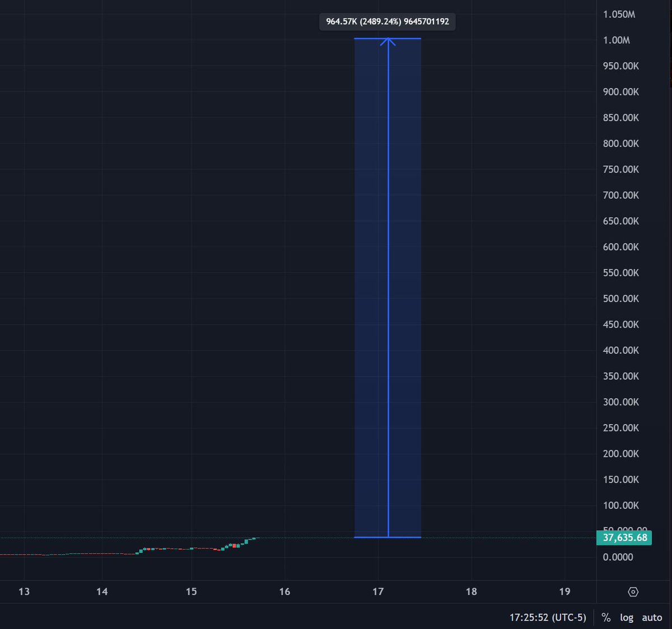Open timezone menu 17:25:52 (UTC-5)

pos(548,617)
